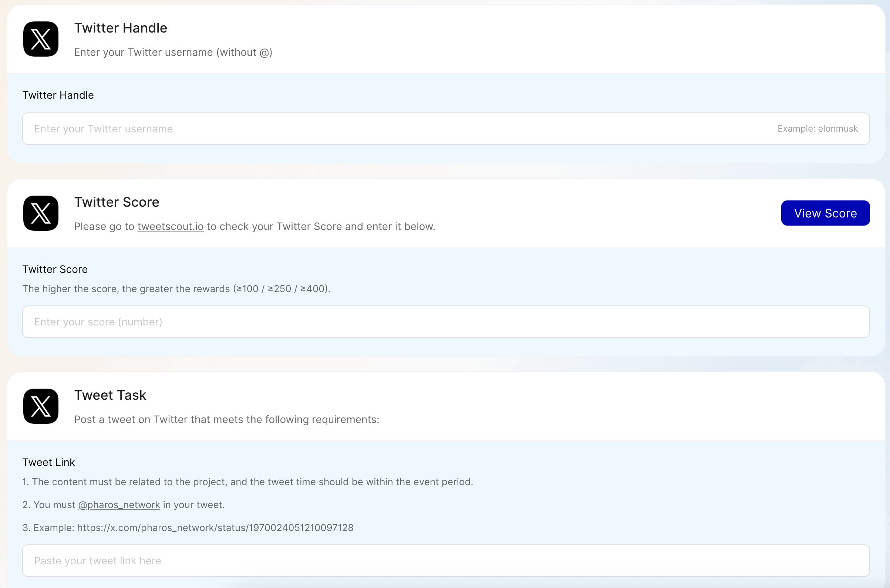Click the 'Example: elonmusk' hint text
The height and width of the screenshot is (588, 890).
(x=817, y=129)
